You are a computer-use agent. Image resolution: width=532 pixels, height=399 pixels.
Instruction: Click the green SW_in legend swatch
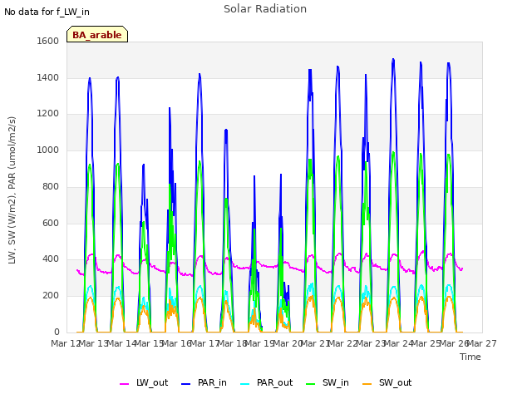[310, 384]
